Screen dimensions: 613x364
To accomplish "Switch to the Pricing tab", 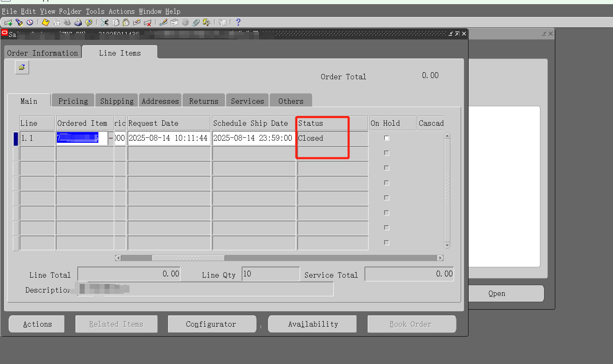I will click(73, 101).
